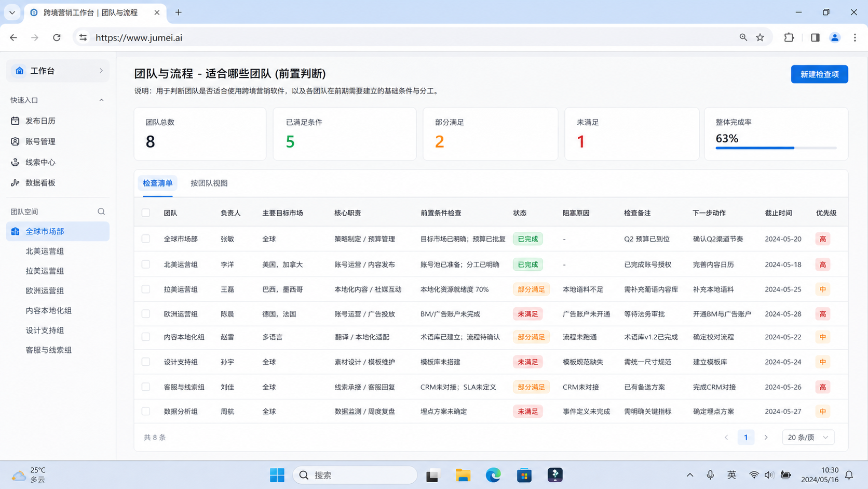This screenshot has height=489, width=868.
Task: Click page number 1 in pagination
Action: [745, 438]
